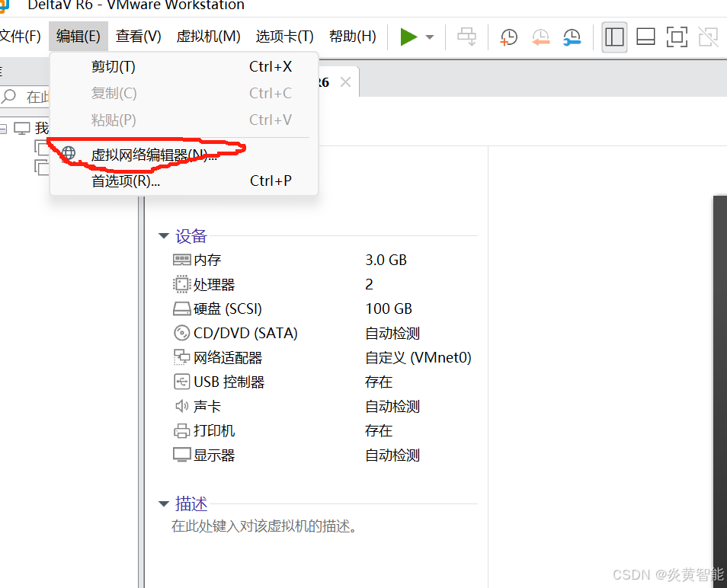Click the 硬盘 (SCSI) disk icon

(181, 308)
